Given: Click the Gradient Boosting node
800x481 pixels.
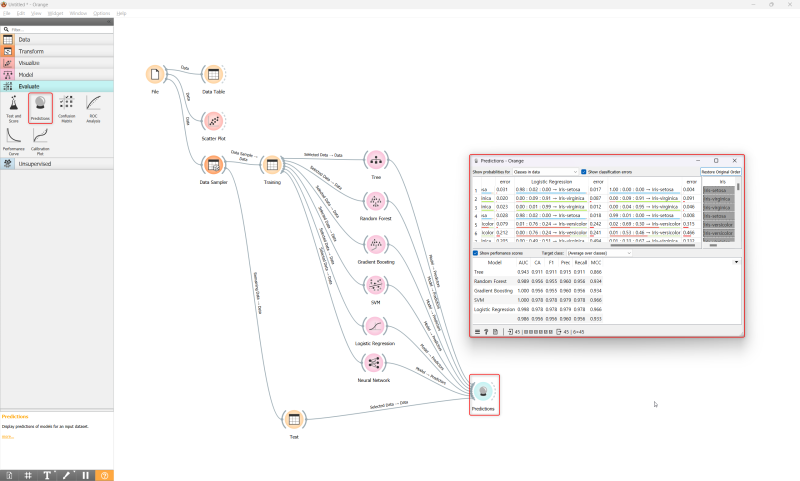Looking at the screenshot, I should 376,245.
